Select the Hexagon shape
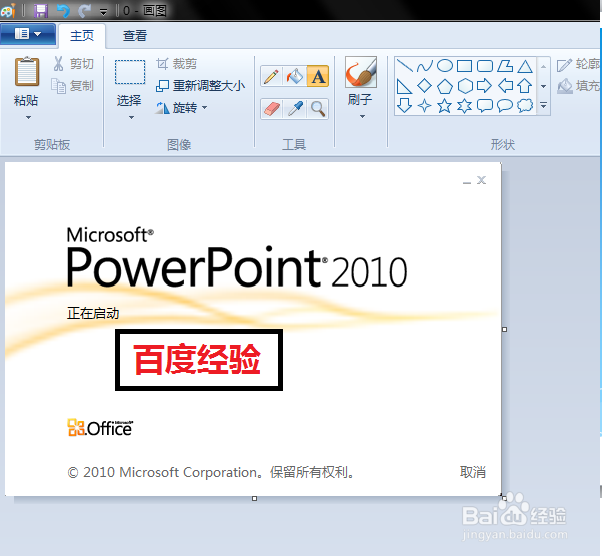The width and height of the screenshot is (602, 556). tap(465, 86)
